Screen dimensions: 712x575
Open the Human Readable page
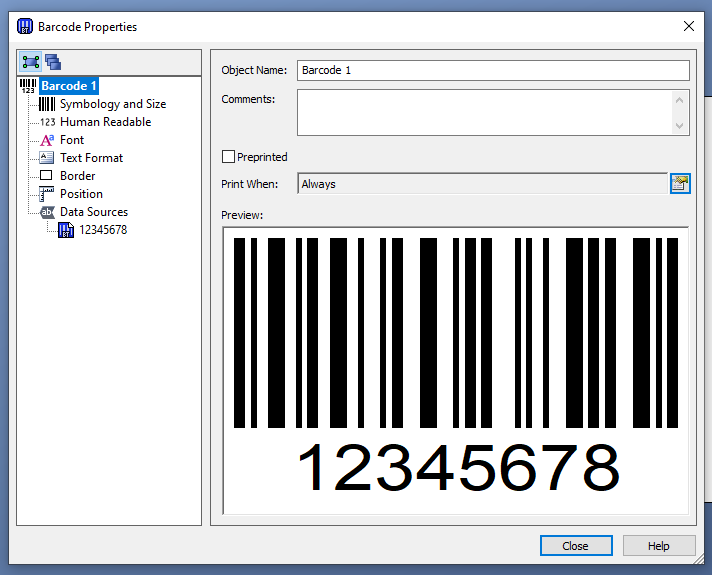pyautogui.click(x=105, y=122)
